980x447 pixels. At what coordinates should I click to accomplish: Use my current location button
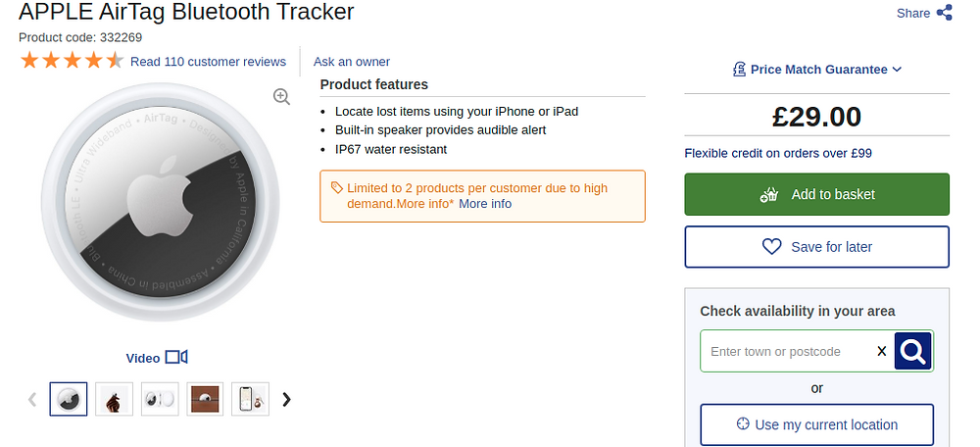[x=817, y=424]
